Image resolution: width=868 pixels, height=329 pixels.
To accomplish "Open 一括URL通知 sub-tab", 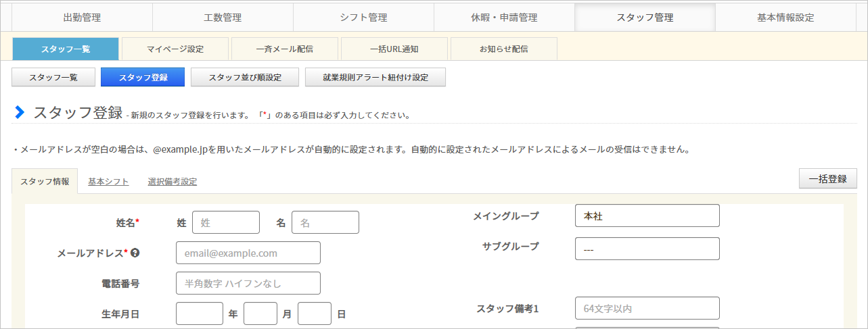I will pyautogui.click(x=394, y=49).
